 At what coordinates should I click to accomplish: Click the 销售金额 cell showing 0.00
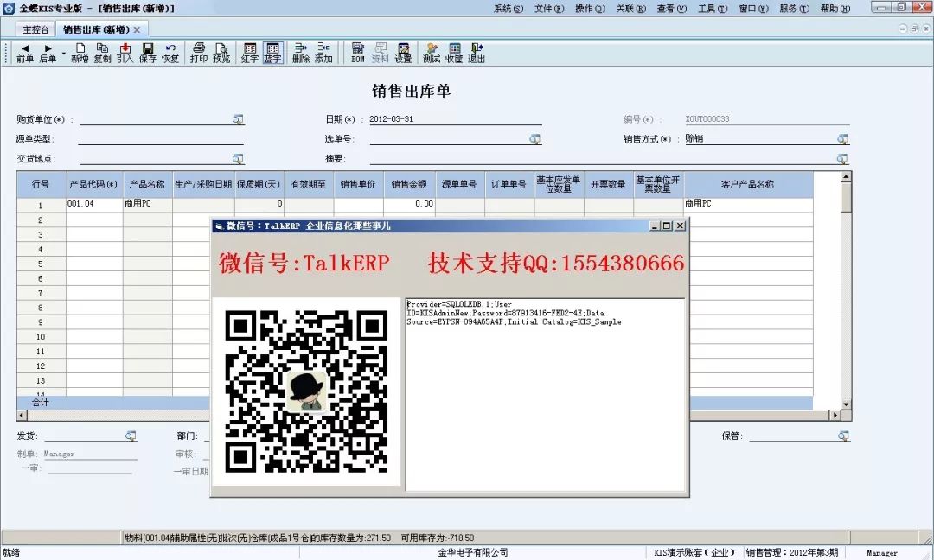409,204
